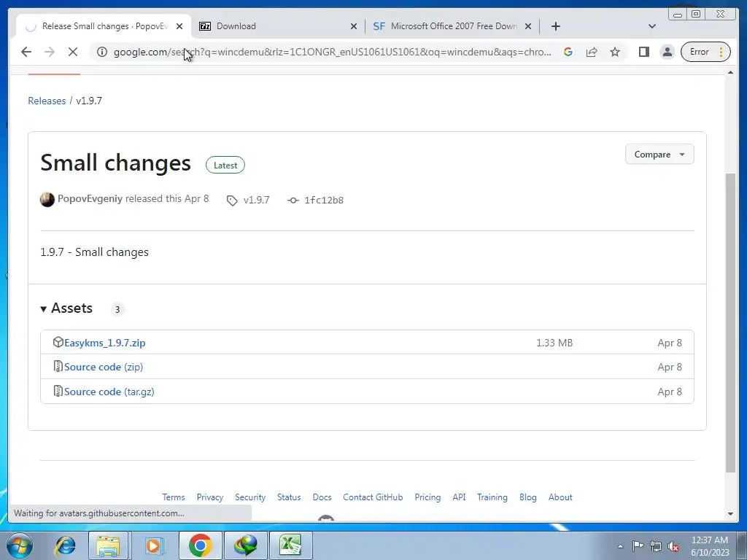Viewport: 747px width, 560px height.
Task: Open the Terms footer link
Action: coord(174,497)
